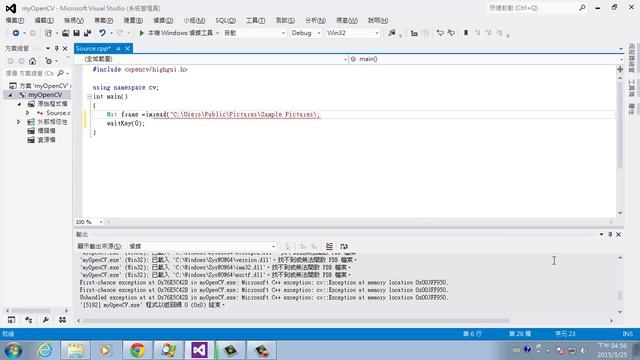640x360 pixels.
Task: Click the Windows Start orb
Action: coord(13,350)
